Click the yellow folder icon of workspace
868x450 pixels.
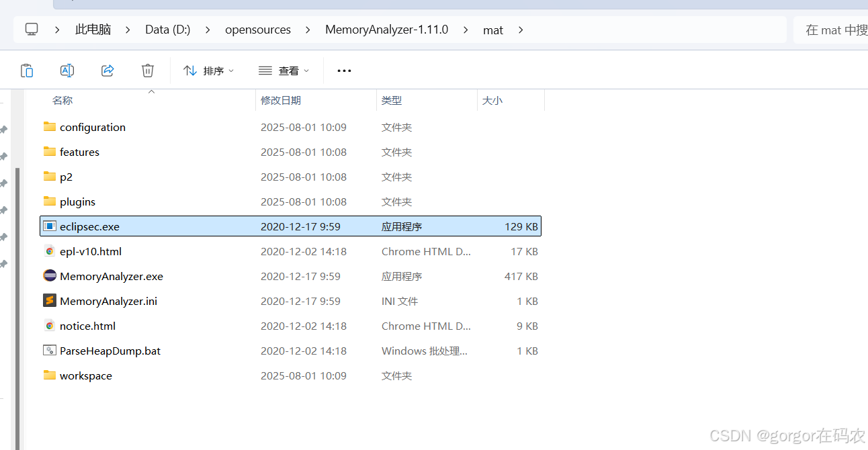click(x=49, y=375)
